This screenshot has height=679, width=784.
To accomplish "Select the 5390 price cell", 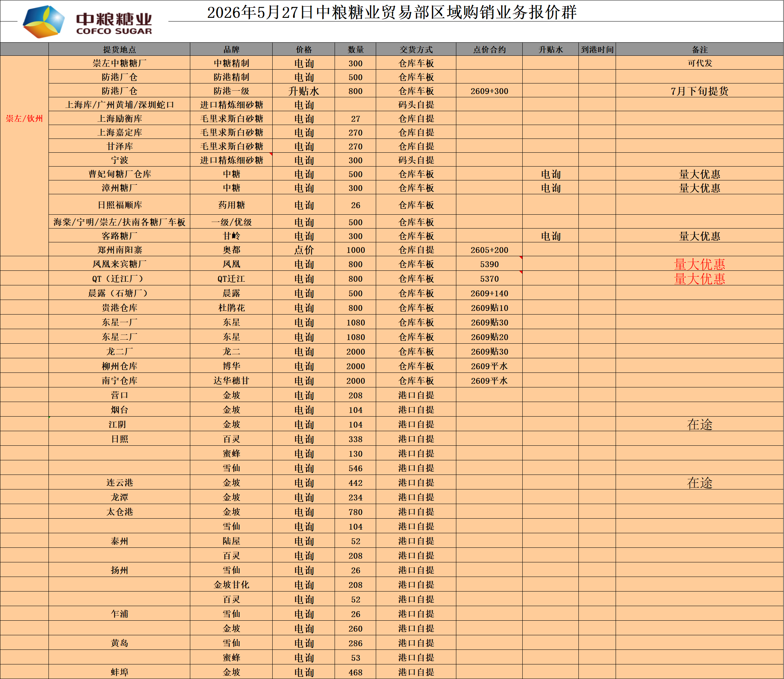I will click(x=489, y=264).
